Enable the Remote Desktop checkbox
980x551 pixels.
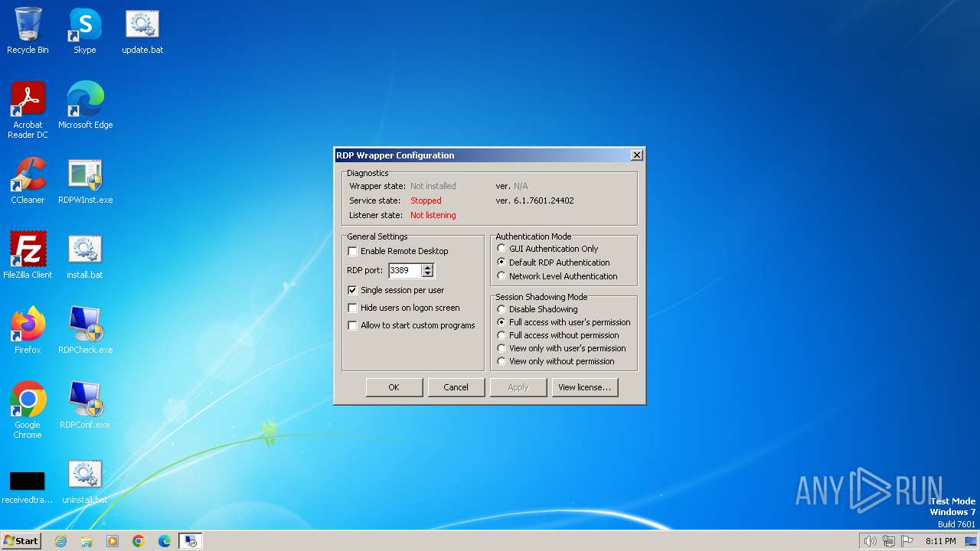click(352, 251)
